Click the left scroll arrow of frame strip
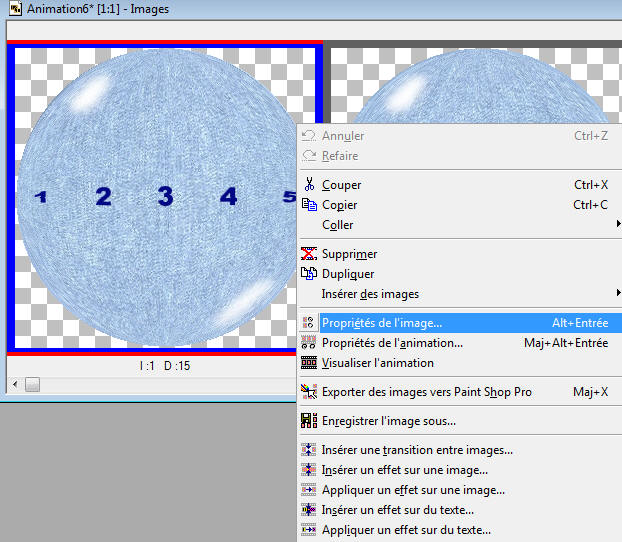Viewport: 622px width, 542px height. coord(15,384)
